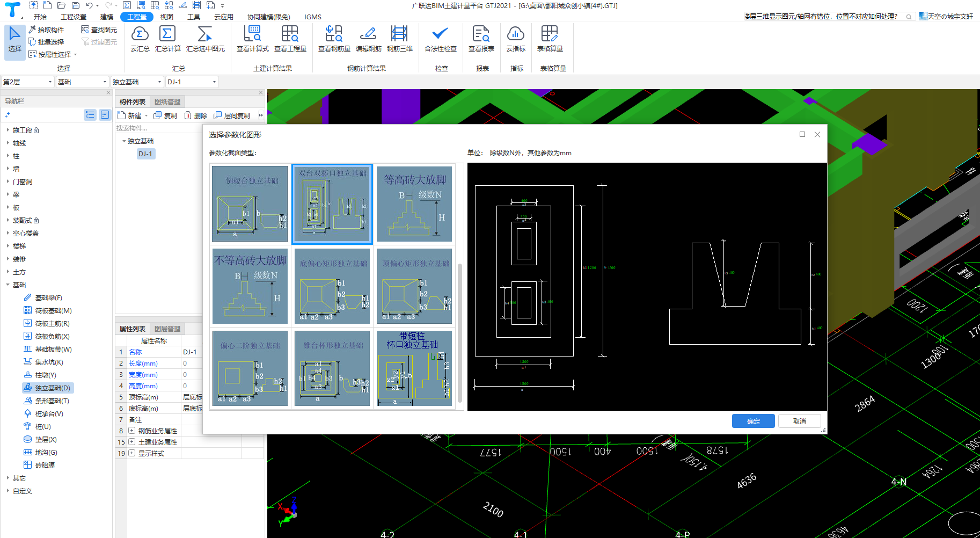This screenshot has width=980, height=538.
Task: Expand 显示样式 property group
Action: point(131,453)
